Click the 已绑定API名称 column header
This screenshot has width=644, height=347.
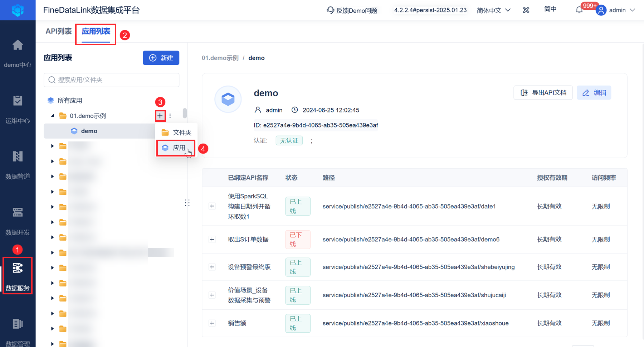[248, 178]
